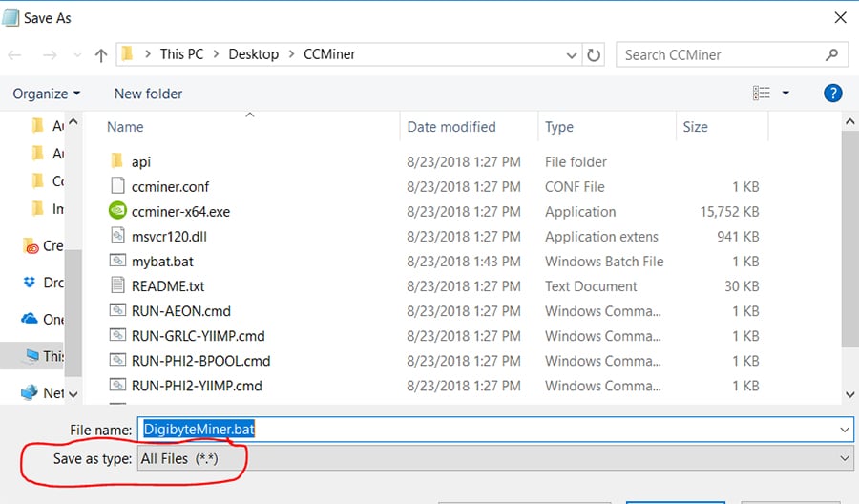
Task: Open the Save as type dropdown
Action: coord(494,459)
